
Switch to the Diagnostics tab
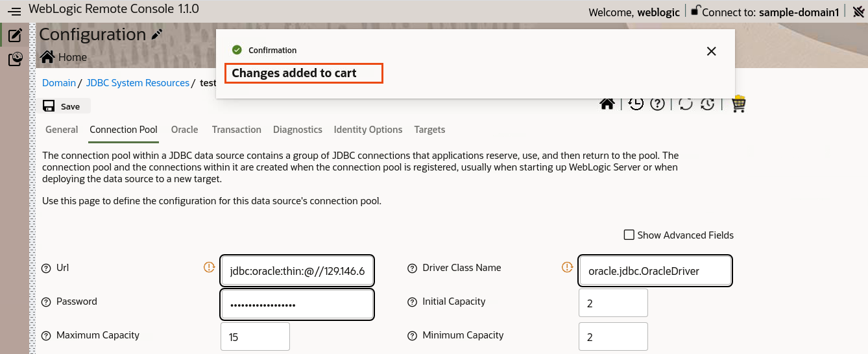coord(297,130)
